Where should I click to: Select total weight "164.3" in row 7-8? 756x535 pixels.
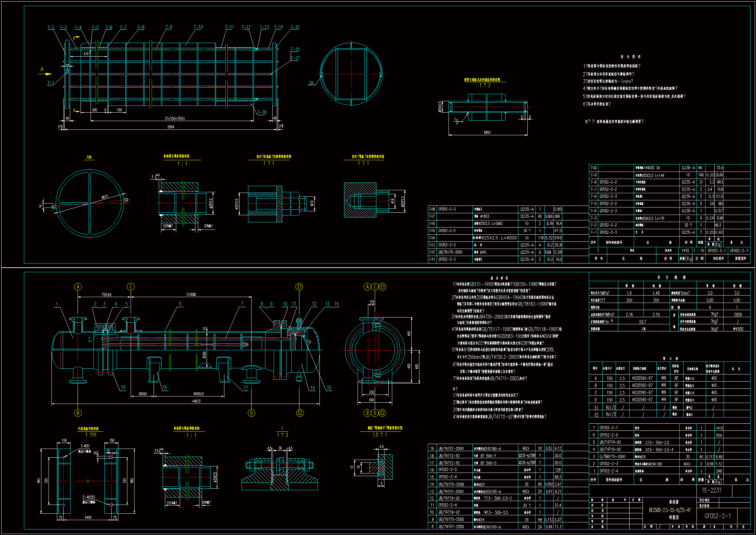719,182
